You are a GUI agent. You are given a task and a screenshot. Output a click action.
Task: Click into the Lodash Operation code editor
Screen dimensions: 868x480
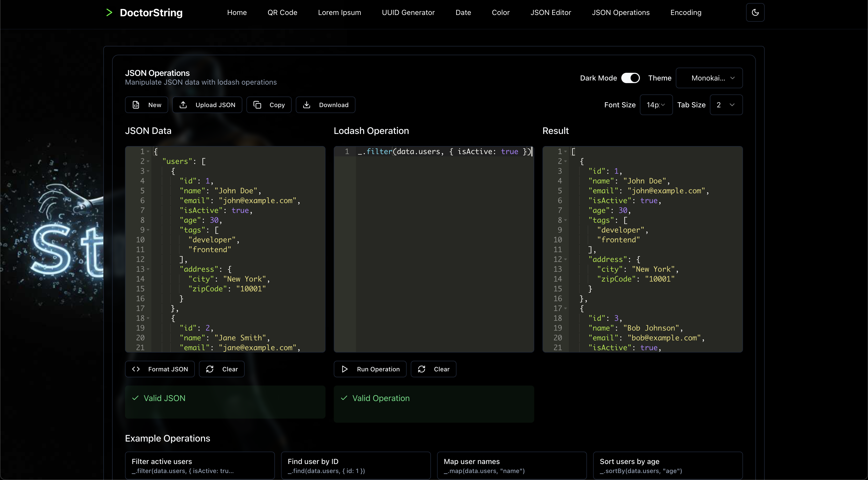click(434, 249)
